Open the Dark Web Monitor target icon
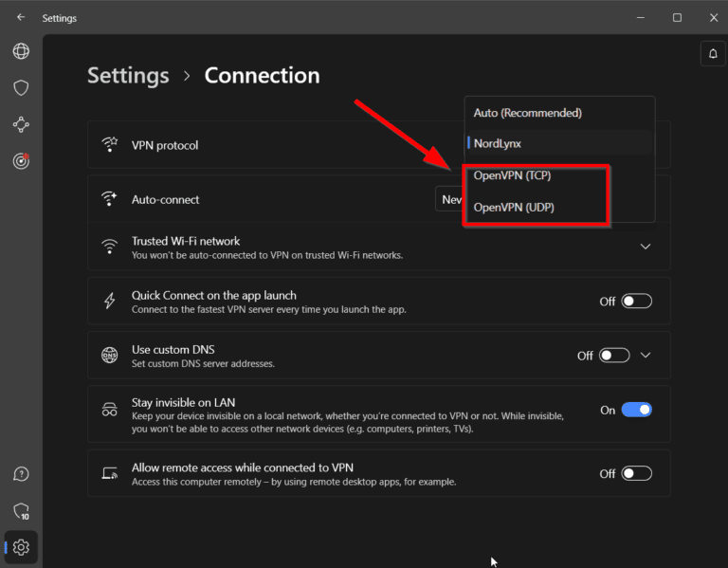Image resolution: width=728 pixels, height=568 pixels. pyautogui.click(x=21, y=161)
